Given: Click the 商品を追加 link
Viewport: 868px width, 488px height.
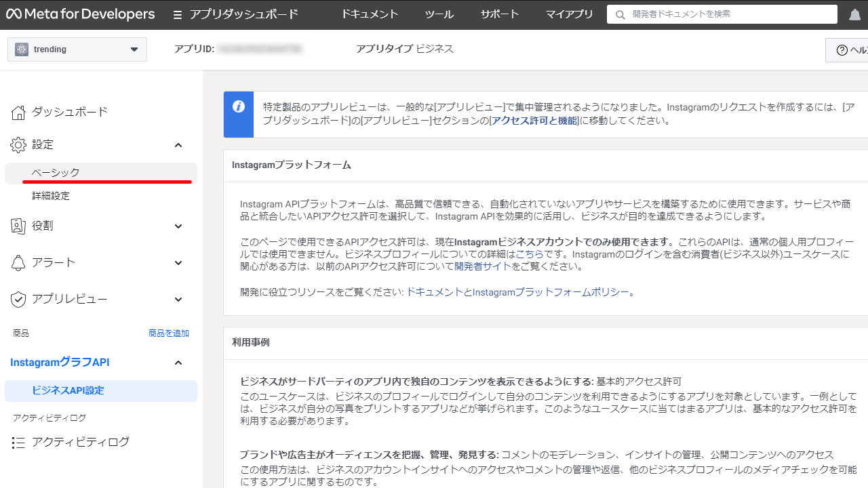Looking at the screenshot, I should click(168, 333).
